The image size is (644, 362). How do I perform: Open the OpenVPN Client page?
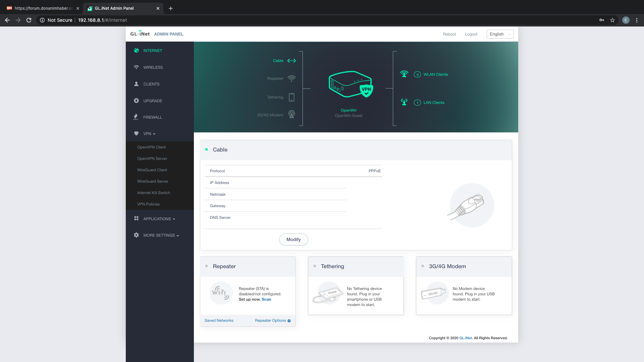pyautogui.click(x=151, y=147)
